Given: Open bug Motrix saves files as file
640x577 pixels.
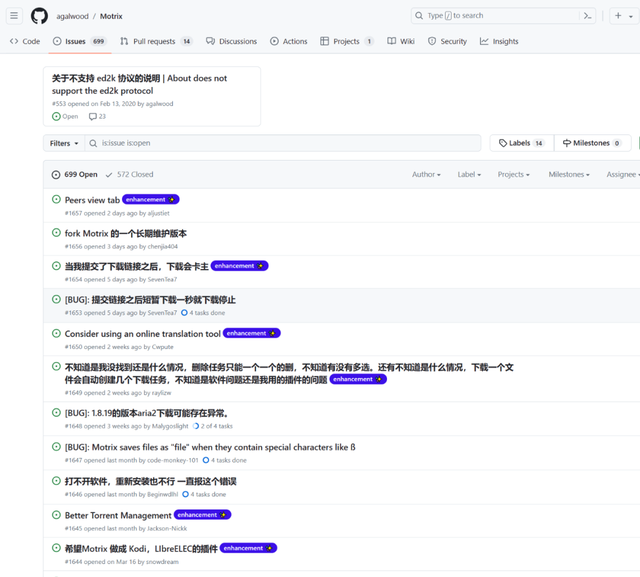Looking at the screenshot, I should [x=210, y=447].
